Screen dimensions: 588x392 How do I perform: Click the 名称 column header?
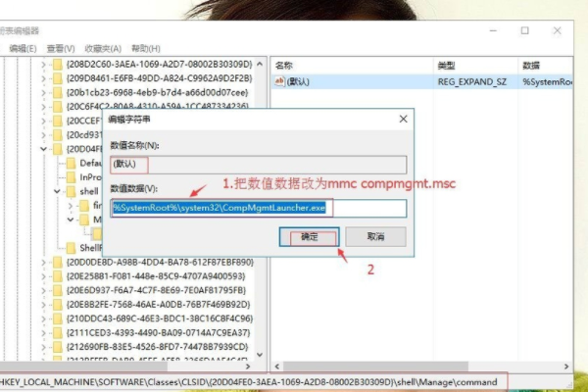pos(284,66)
